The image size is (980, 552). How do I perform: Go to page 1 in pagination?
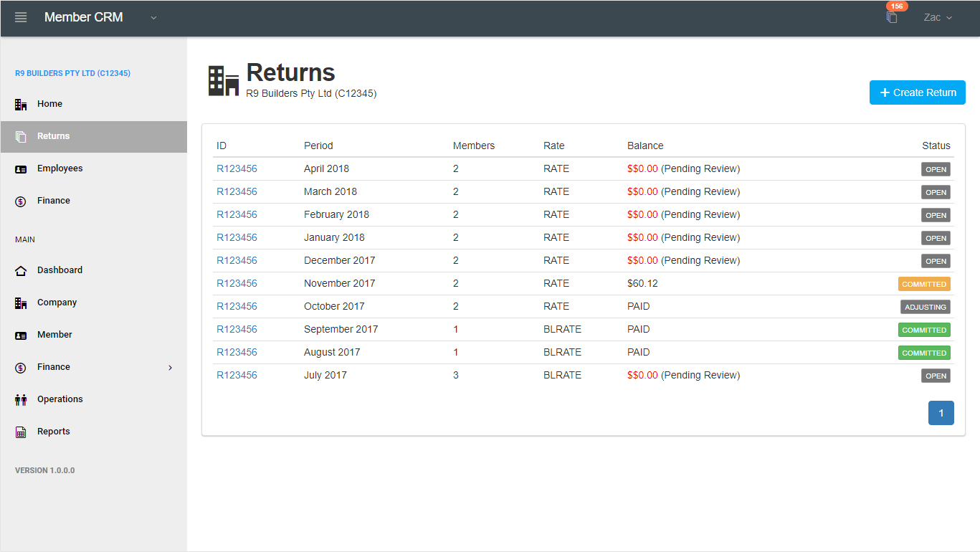(x=941, y=413)
